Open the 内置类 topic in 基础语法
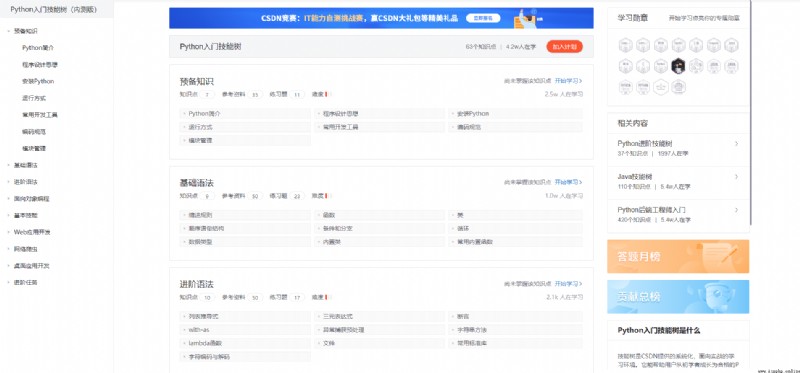Image resolution: width=800 pixels, height=373 pixels. coord(380,242)
